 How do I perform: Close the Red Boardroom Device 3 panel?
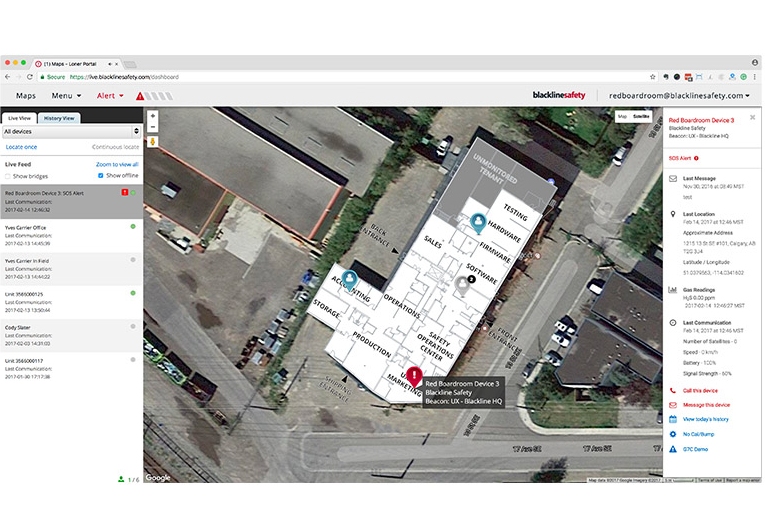coord(752,117)
